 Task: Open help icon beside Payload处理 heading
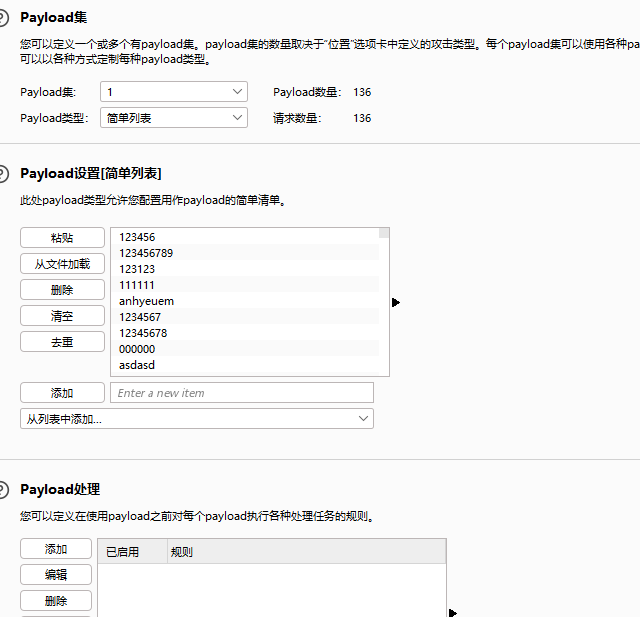2,490
